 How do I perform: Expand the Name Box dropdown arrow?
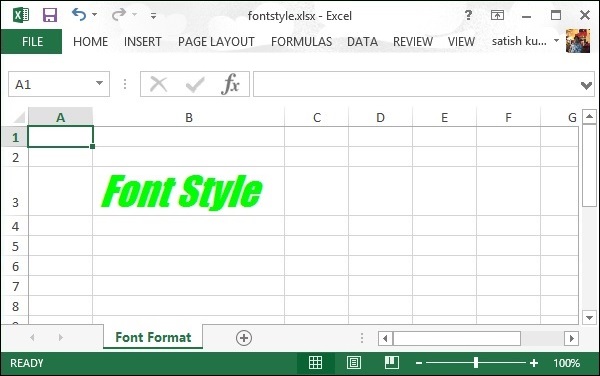(x=99, y=83)
